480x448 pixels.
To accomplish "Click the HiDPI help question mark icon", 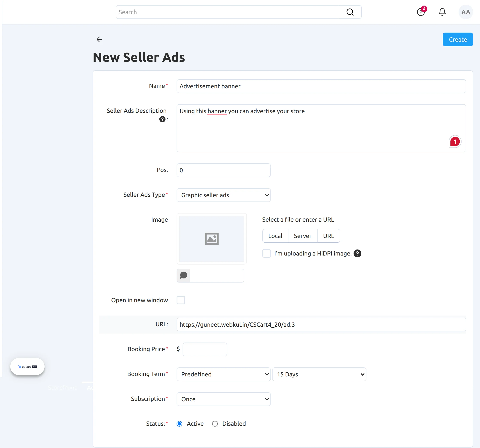I will point(357,253).
